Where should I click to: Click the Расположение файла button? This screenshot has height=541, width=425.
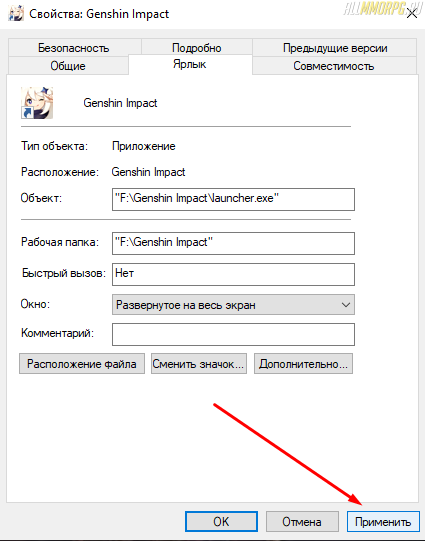point(82,364)
